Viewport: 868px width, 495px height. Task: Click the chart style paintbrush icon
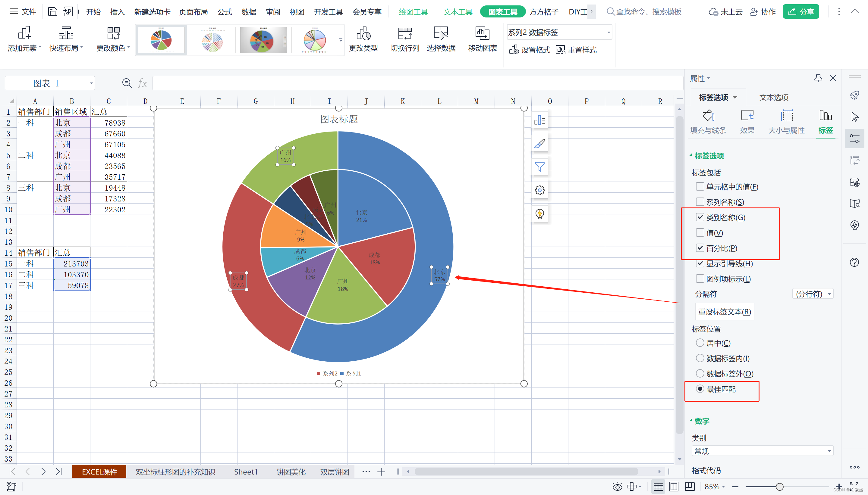(540, 144)
